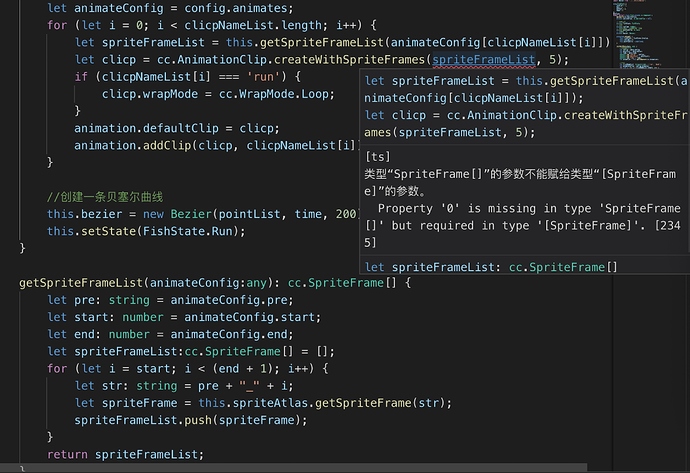Click 'getSpriteFrameList' call in the loop body
690x473 pixels.
322,42
